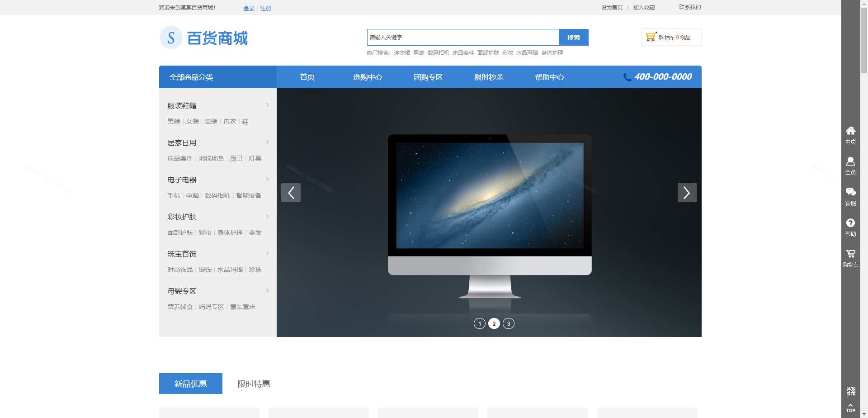Screen dimensions: 868x418
Task: Click the 注册 register link
Action: tap(265, 8)
